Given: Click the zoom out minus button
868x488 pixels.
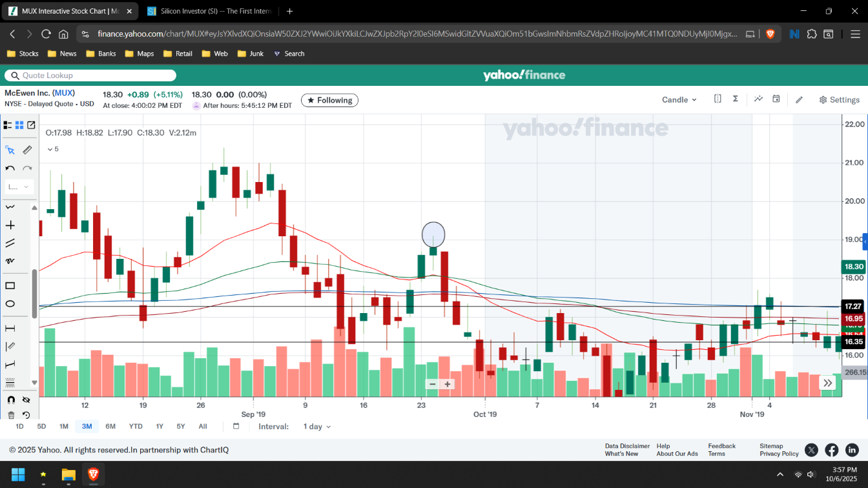Looking at the screenshot, I should [x=433, y=384].
